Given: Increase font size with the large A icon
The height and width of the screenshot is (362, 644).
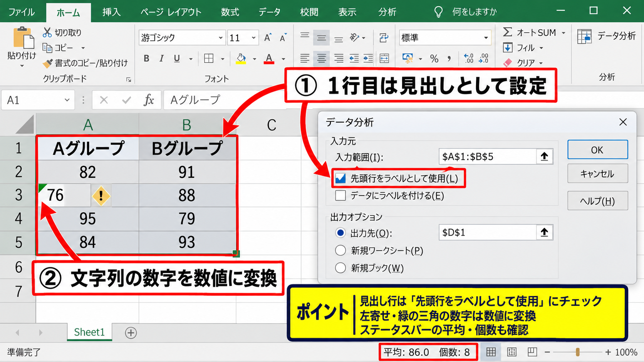Looking at the screenshot, I should point(267,37).
